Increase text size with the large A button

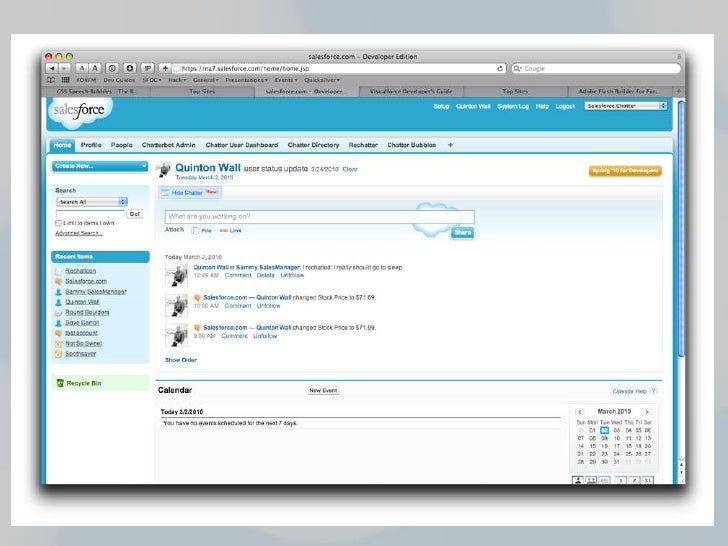95,68
